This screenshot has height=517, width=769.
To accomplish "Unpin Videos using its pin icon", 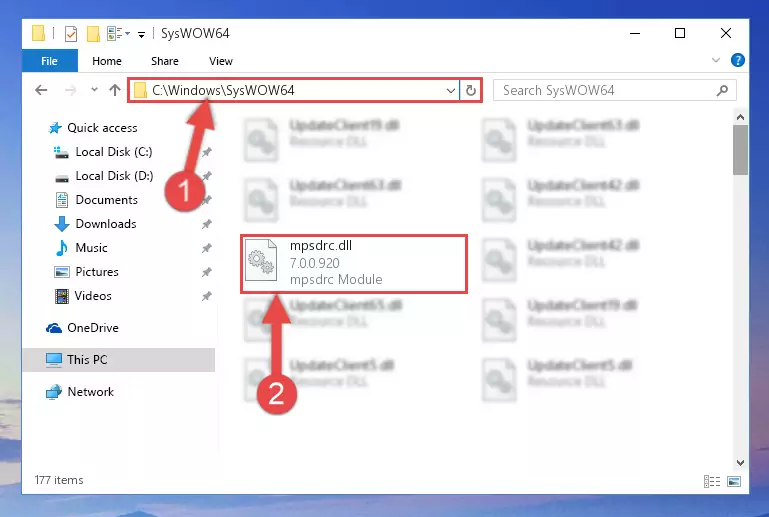I will point(206,296).
